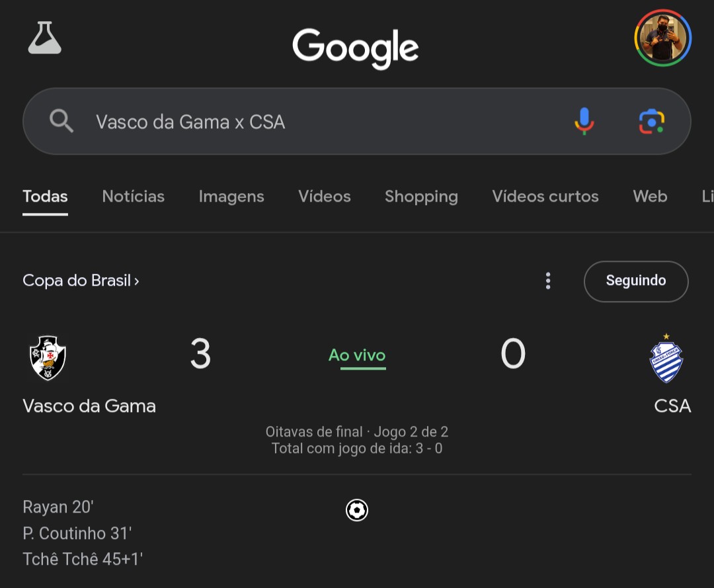Screen dimensions: 714x588
Task: Expand the Copa do Brasil chevron
Action: [x=137, y=281]
